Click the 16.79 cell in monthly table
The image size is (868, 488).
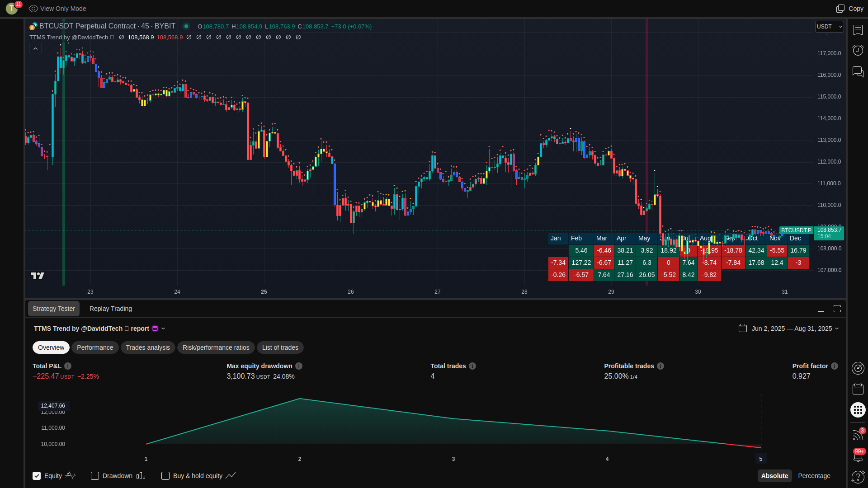coord(798,250)
